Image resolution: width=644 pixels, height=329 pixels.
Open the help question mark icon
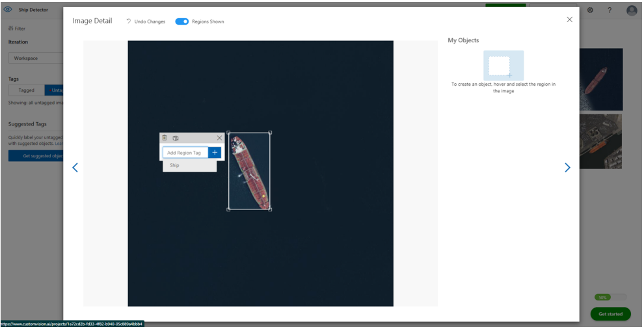[610, 10]
